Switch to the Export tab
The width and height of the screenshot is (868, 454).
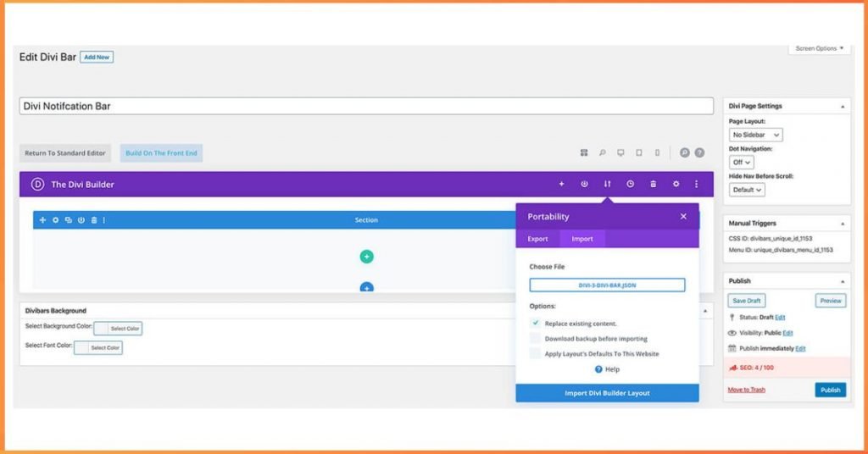(537, 239)
